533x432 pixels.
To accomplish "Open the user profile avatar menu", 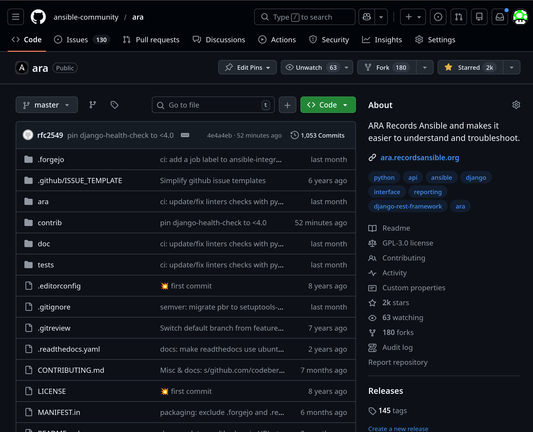I will [x=520, y=17].
